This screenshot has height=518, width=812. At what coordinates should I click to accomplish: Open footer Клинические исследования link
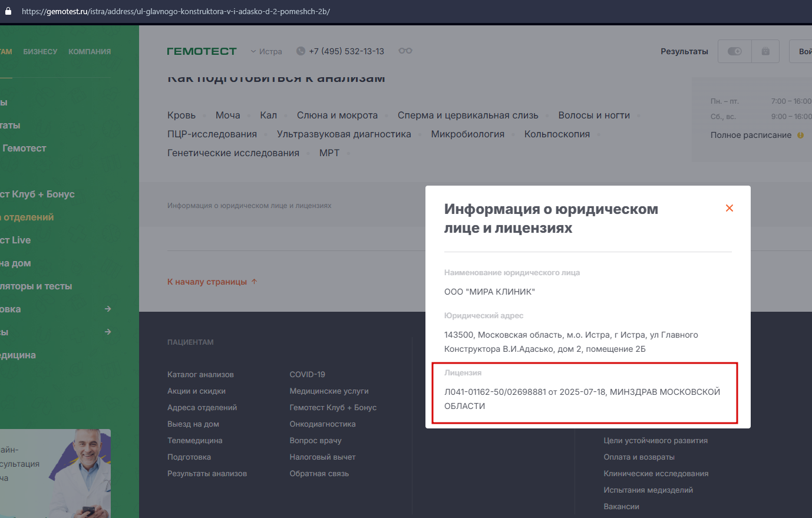tap(656, 473)
